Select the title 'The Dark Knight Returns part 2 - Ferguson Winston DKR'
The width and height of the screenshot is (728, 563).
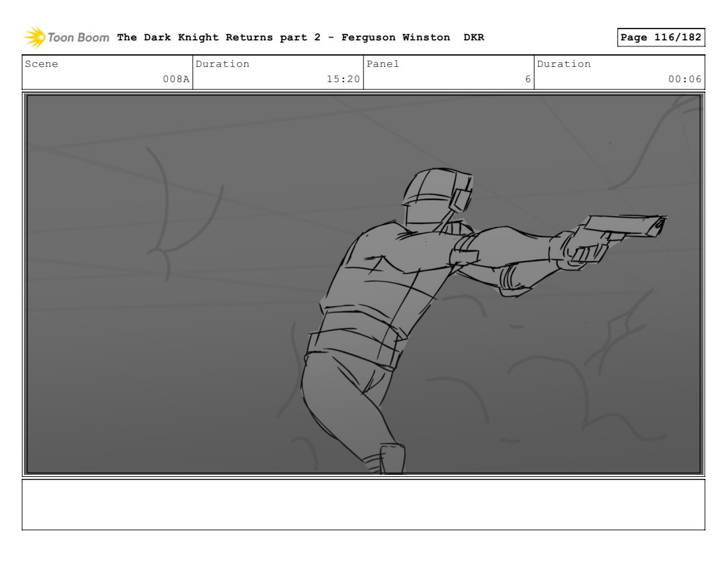tap(300, 38)
